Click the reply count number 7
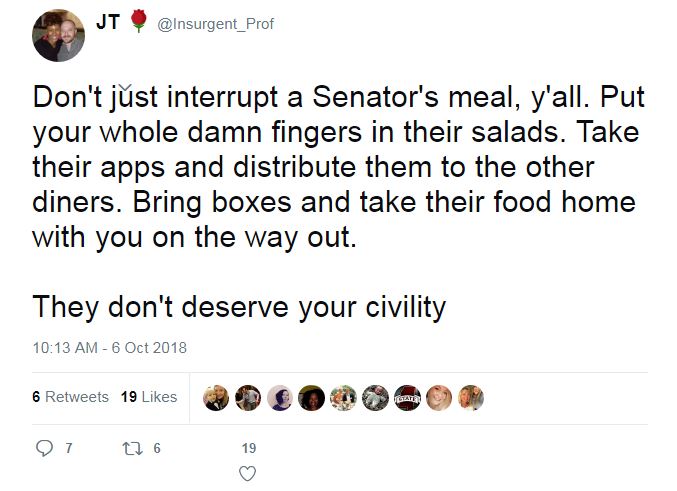 coord(67,449)
